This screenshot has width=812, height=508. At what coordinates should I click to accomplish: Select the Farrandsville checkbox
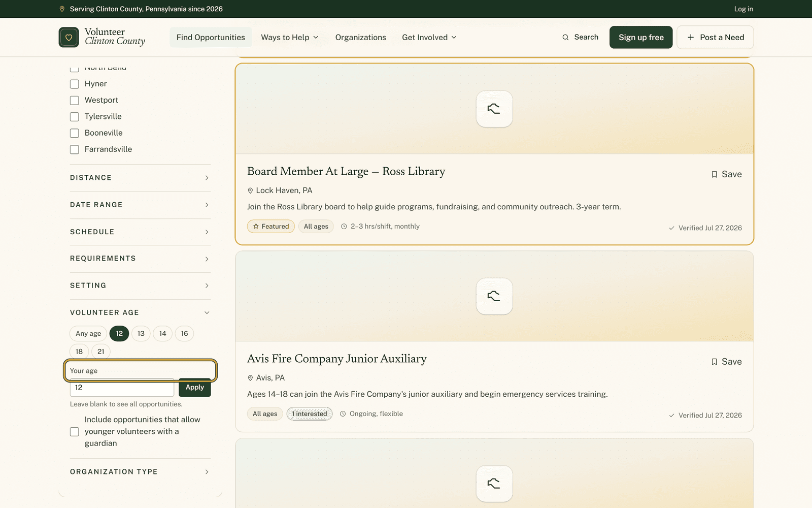pyautogui.click(x=75, y=149)
